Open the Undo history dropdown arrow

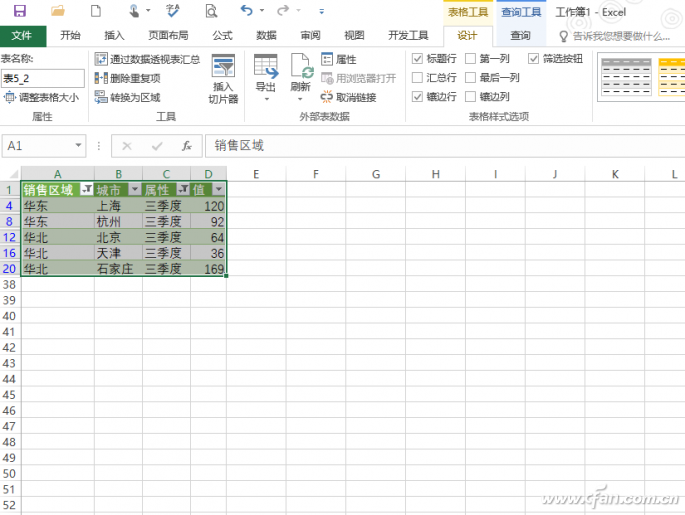tap(262, 10)
